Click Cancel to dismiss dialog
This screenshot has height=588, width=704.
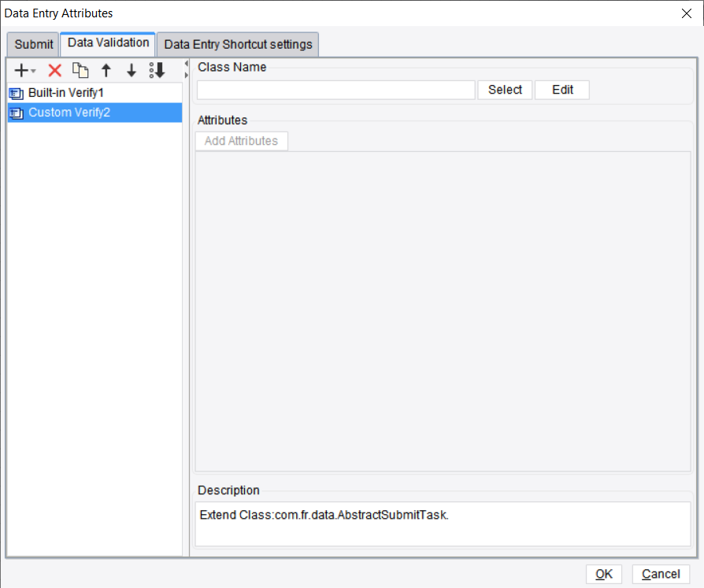pos(661,574)
